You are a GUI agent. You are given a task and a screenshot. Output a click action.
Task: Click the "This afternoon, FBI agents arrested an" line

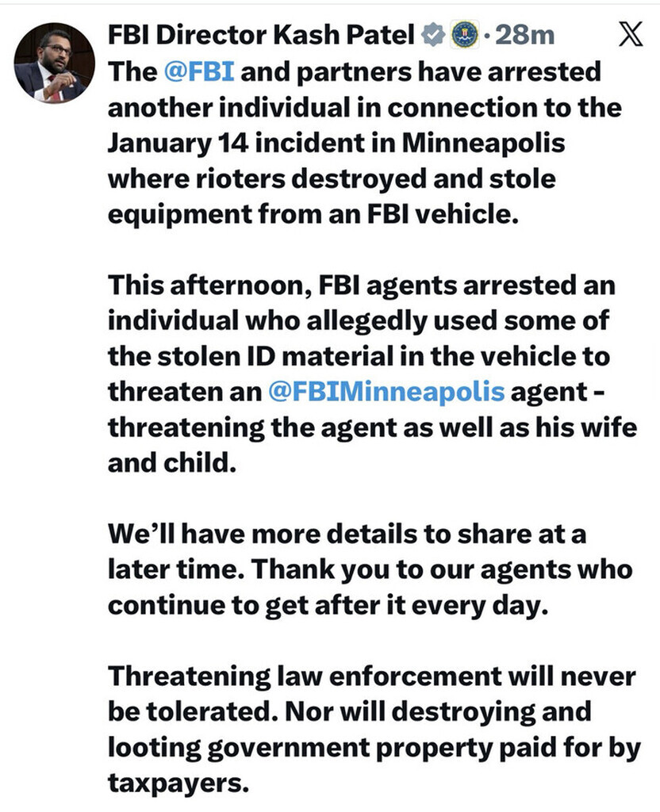tap(361, 285)
